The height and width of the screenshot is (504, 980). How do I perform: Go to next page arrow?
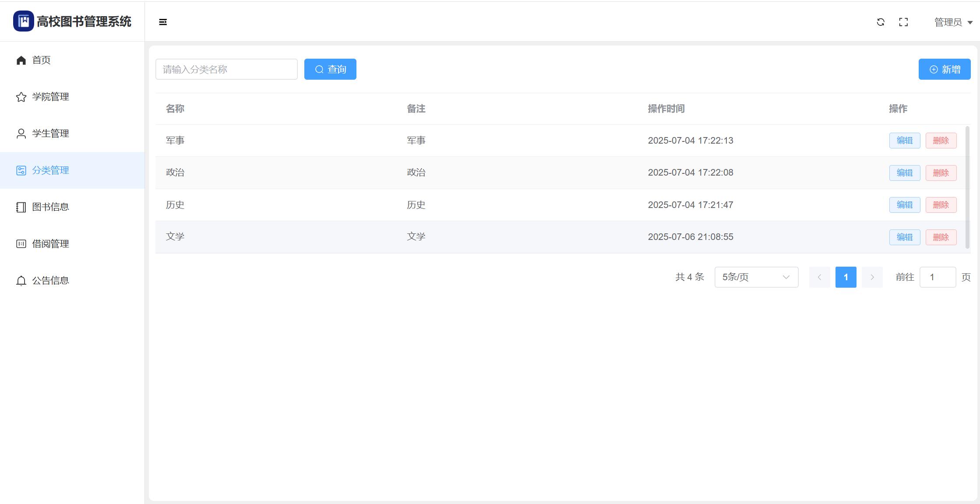[872, 277]
